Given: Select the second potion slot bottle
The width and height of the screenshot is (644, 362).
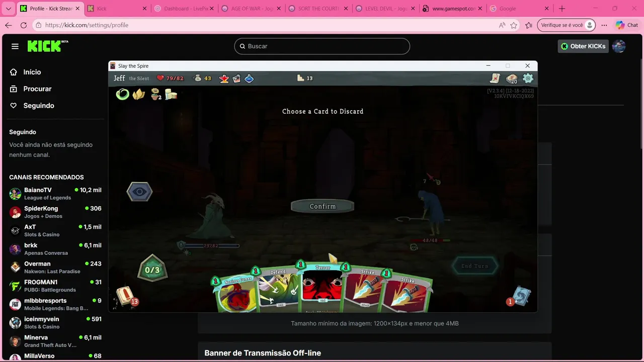Looking at the screenshot, I should click(236, 78).
